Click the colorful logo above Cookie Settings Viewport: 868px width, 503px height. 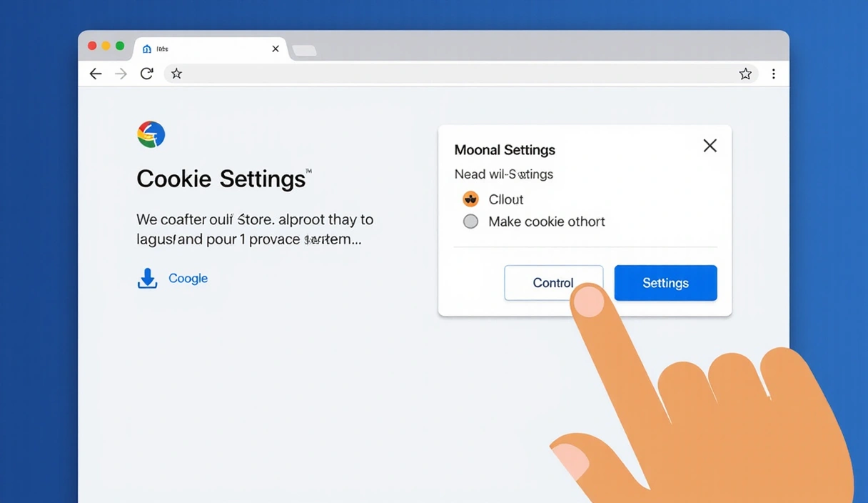click(x=151, y=134)
